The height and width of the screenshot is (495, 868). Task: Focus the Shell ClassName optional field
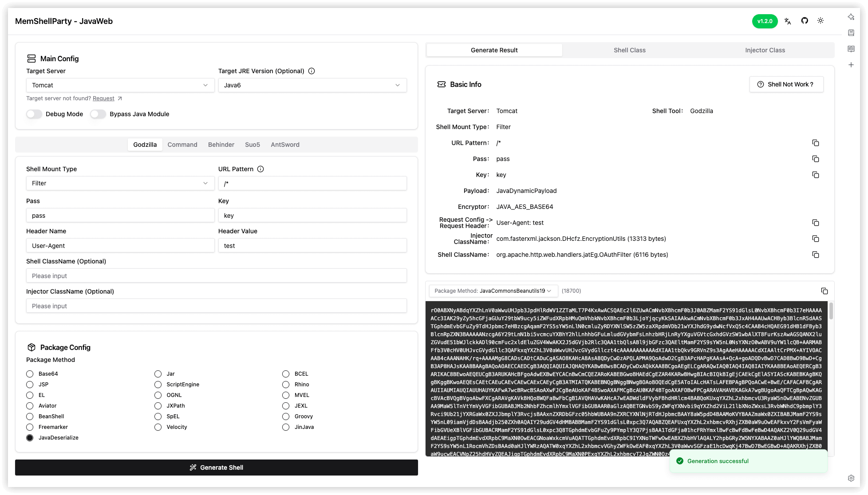[x=217, y=275]
